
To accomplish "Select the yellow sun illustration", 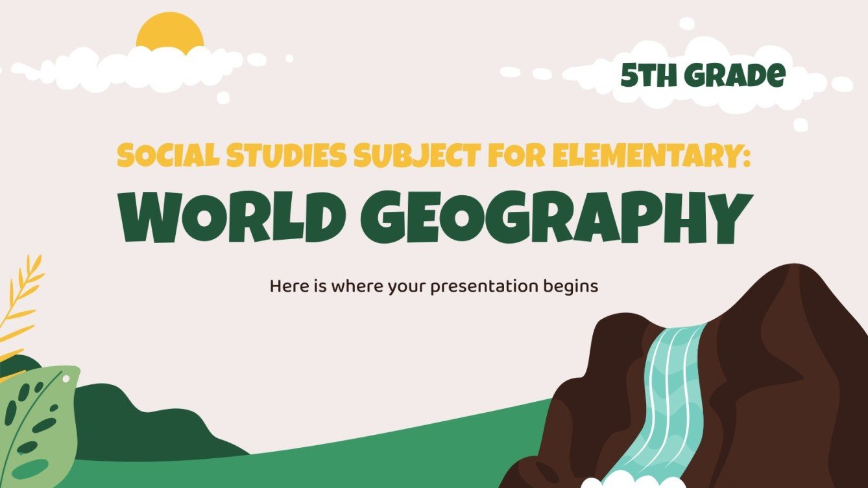I will tap(170, 29).
